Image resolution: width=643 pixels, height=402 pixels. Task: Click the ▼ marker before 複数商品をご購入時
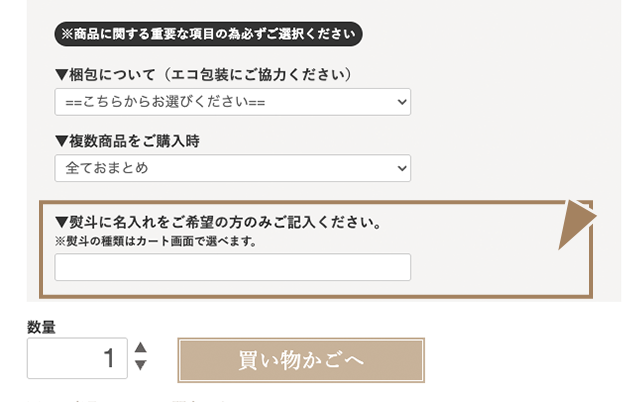pyautogui.click(x=61, y=141)
